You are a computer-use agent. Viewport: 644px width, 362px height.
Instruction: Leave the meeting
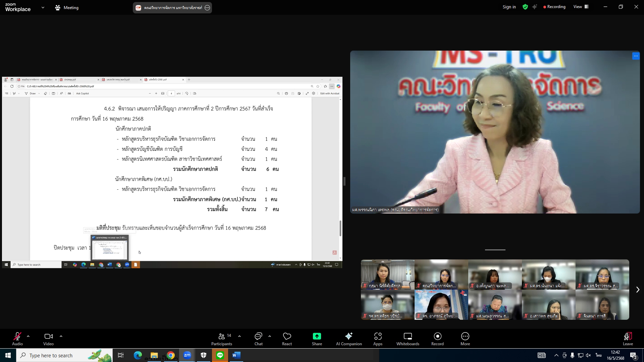click(x=628, y=339)
